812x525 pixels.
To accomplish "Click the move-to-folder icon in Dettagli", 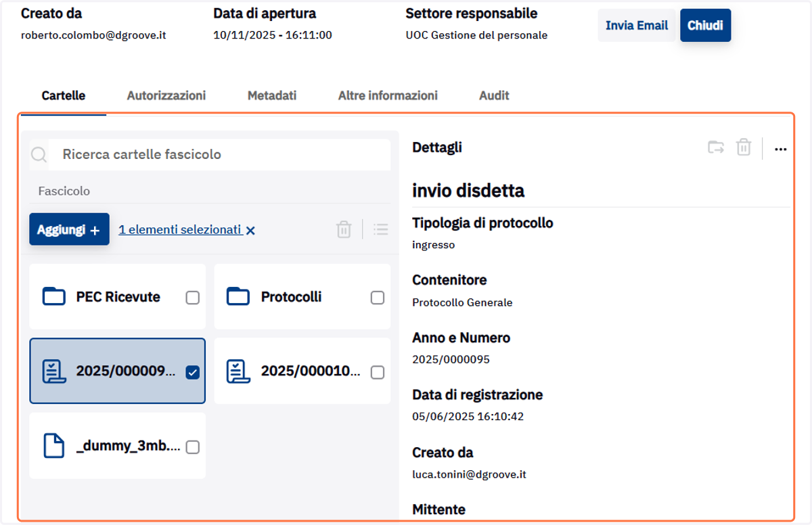I will coord(716,147).
